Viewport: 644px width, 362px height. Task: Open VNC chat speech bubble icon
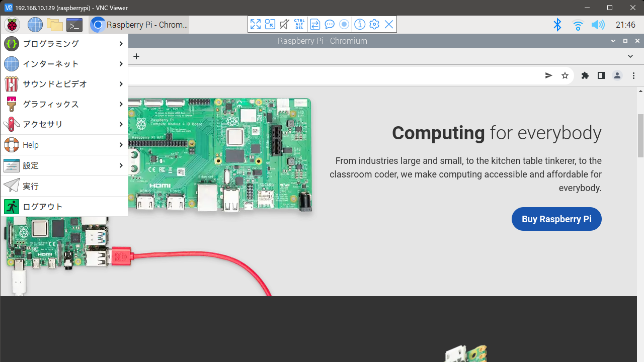330,24
